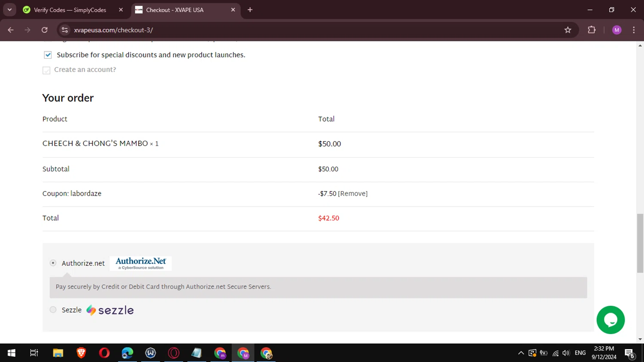Bookmark this page with the star

tap(568, 30)
